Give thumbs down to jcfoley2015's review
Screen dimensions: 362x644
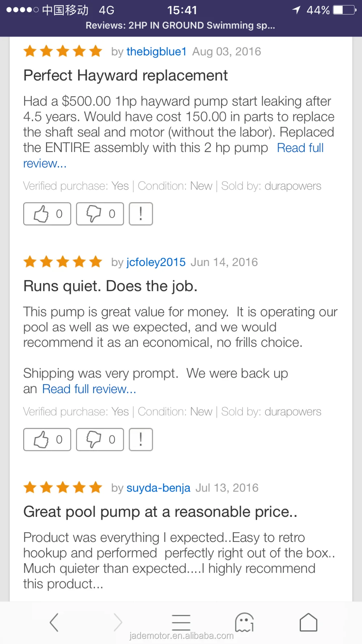tap(100, 439)
